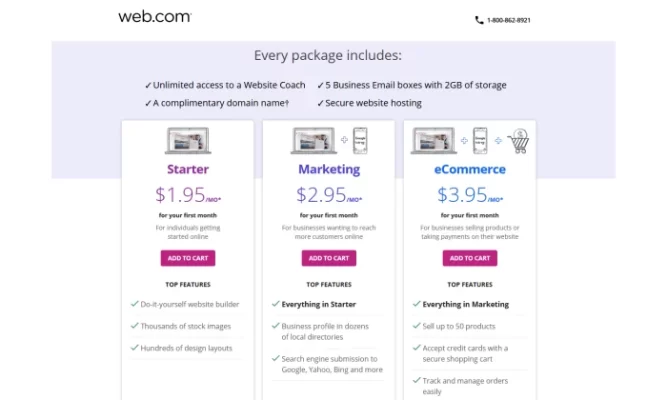Image resolution: width=667 pixels, height=400 pixels.
Task: Click the $3.95 eCommerce price
Action: click(470, 195)
